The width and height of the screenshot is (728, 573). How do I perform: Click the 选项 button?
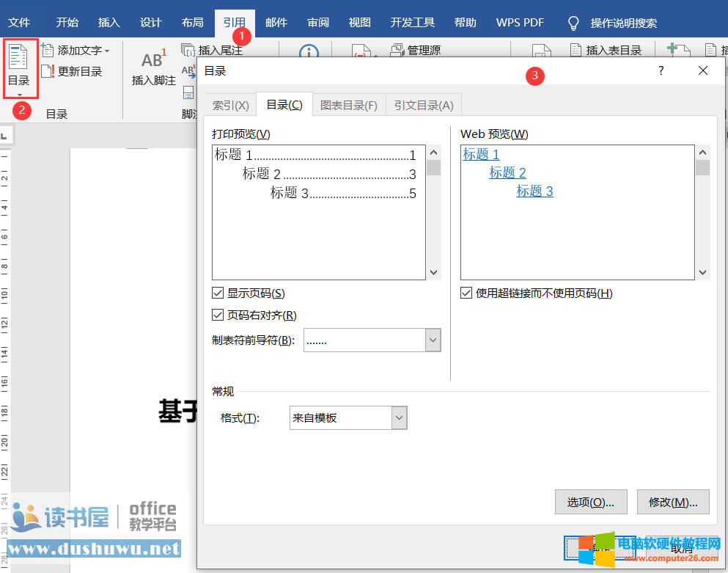(591, 503)
